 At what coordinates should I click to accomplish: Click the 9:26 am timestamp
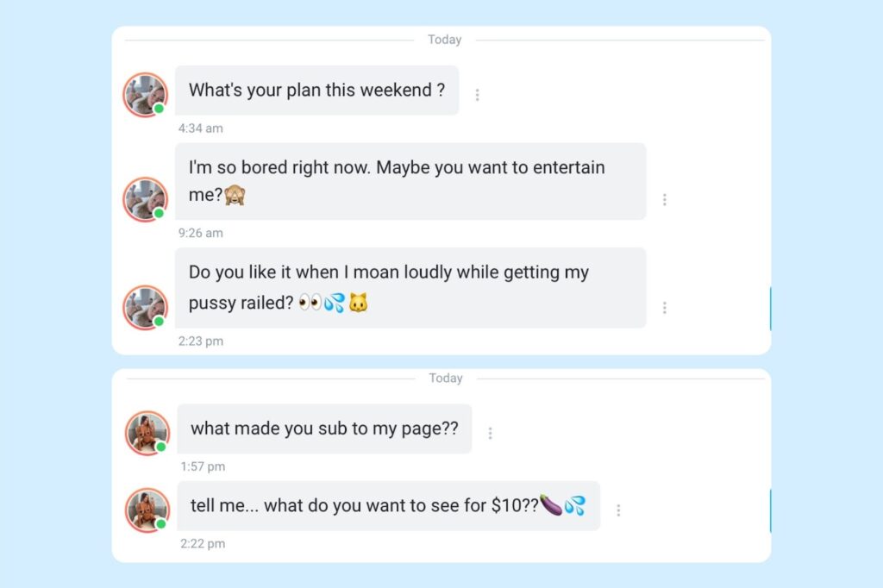coord(201,233)
